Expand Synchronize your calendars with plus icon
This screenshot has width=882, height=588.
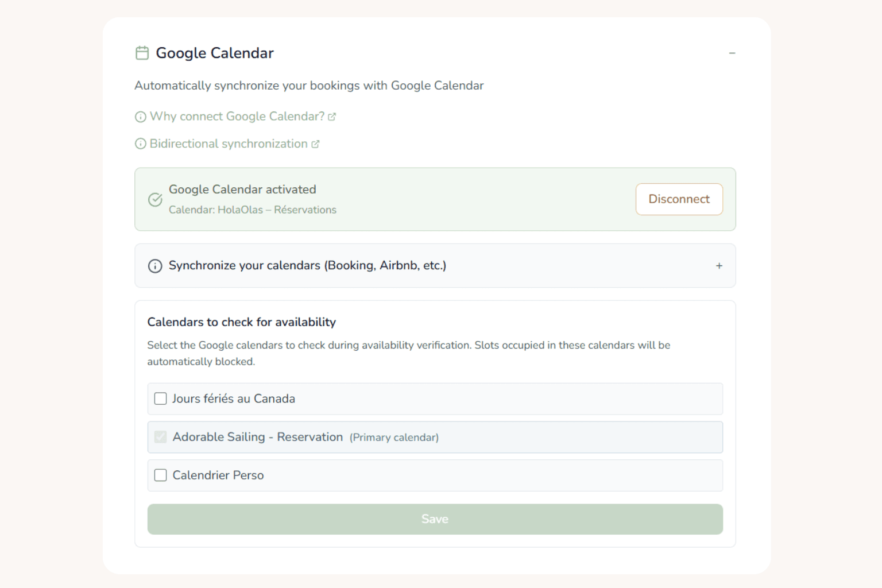point(719,266)
